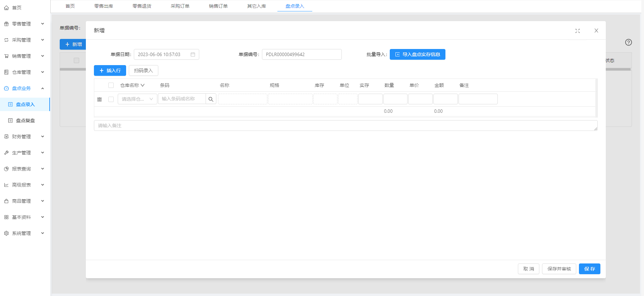Open the 仓库名称 column header dropdown
The height and width of the screenshot is (296, 644).
[143, 85]
